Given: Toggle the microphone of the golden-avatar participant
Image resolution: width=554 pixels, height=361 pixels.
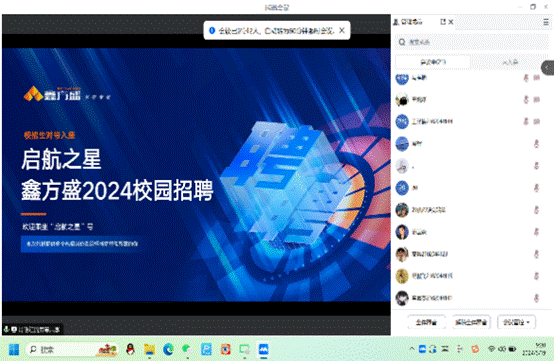Looking at the screenshot, I should pyautogui.click(x=536, y=276).
